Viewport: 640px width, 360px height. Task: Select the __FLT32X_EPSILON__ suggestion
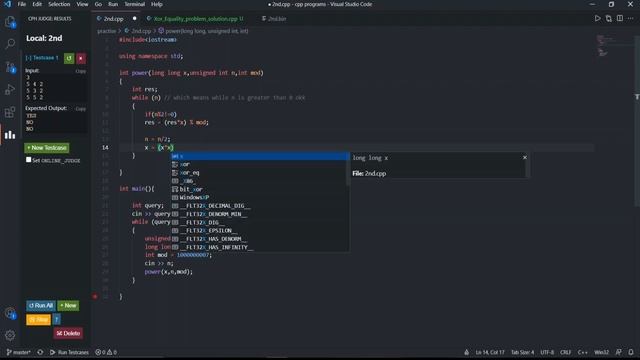click(x=260, y=231)
